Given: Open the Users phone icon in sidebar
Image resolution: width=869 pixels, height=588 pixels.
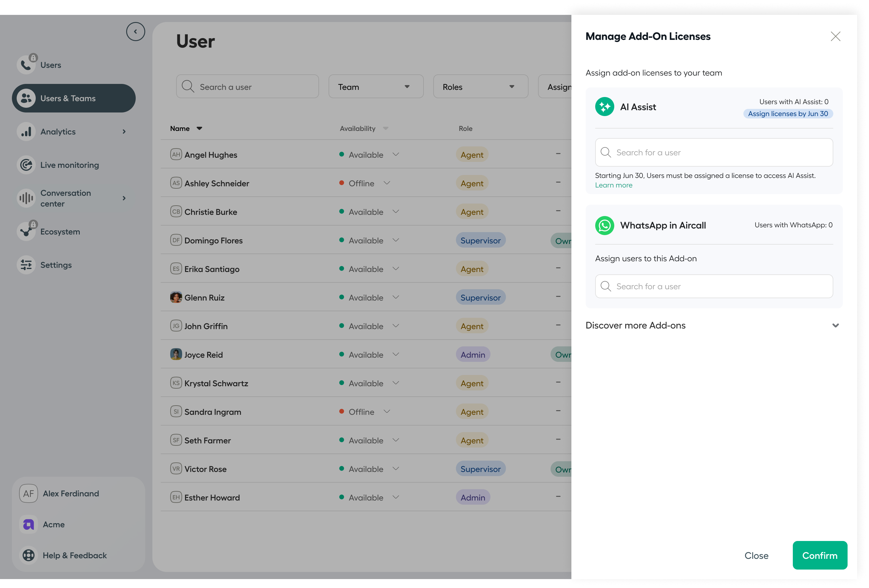Looking at the screenshot, I should point(26,65).
